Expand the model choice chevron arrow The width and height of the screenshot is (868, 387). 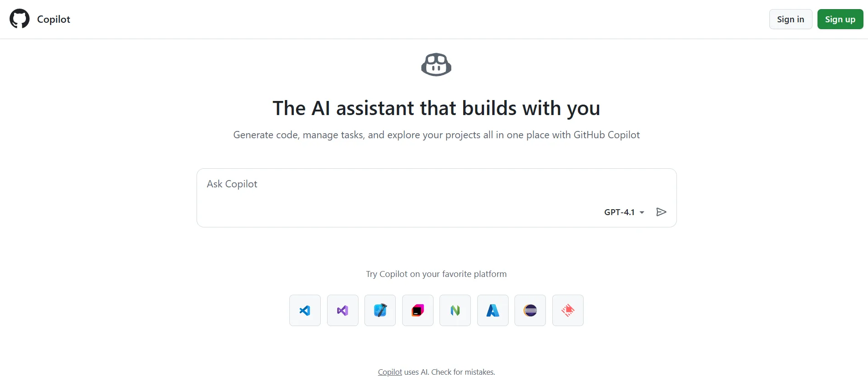click(x=642, y=212)
